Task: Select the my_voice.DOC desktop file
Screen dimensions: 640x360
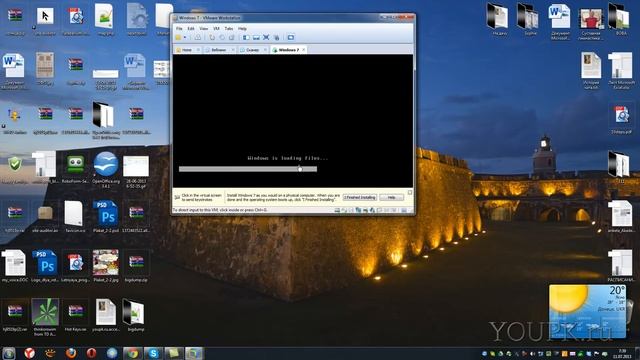Action: pos(15,266)
